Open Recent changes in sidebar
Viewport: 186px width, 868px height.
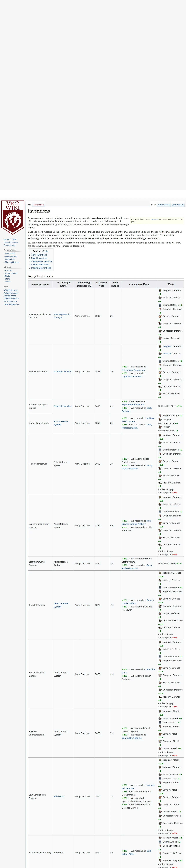point(11,242)
